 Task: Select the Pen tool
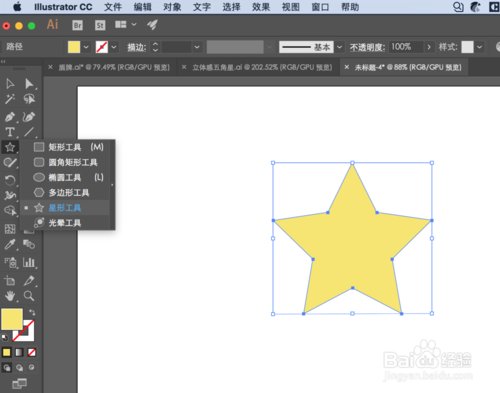click(10, 117)
